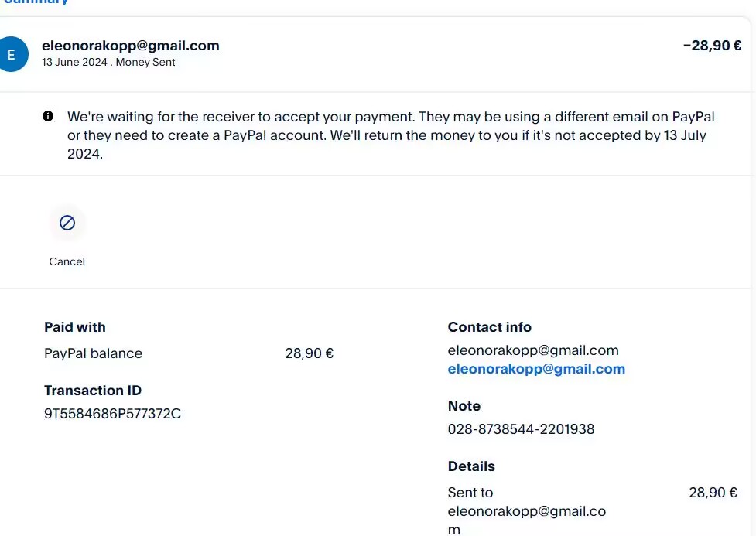Screen dimensions: 756x536
Task: Click the circular Cancel payment icon
Action: coord(67,224)
